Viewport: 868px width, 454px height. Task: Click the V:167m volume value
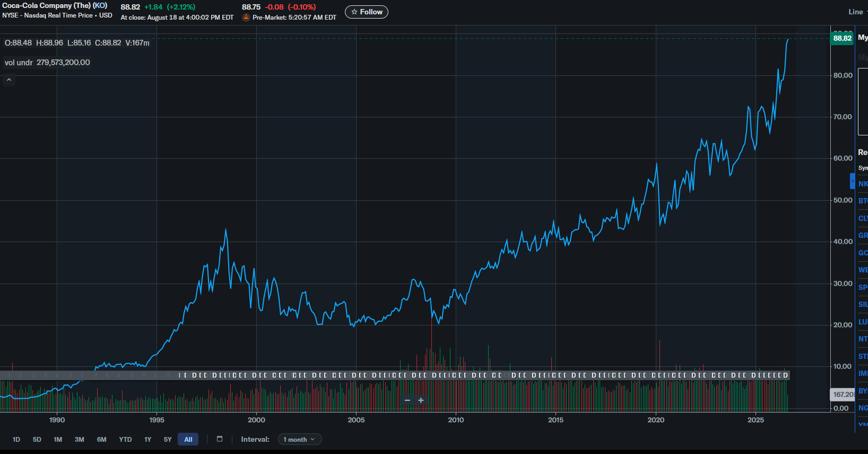(x=137, y=42)
